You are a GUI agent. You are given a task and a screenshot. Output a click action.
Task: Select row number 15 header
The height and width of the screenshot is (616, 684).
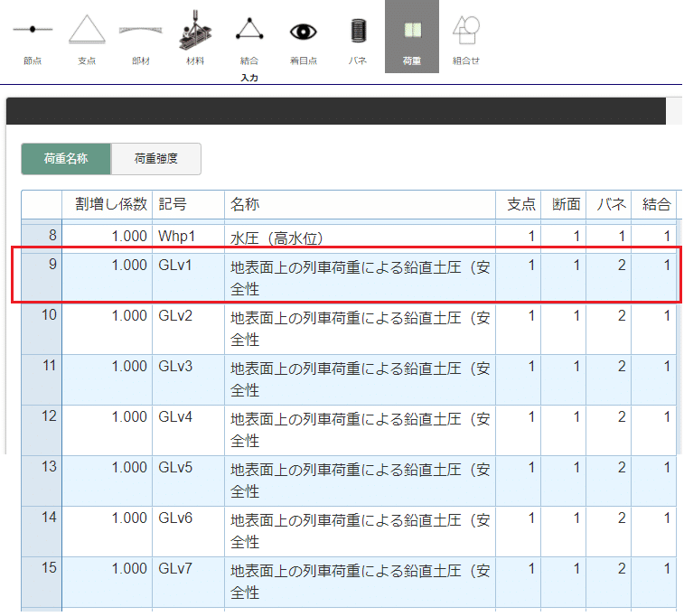click(42, 582)
